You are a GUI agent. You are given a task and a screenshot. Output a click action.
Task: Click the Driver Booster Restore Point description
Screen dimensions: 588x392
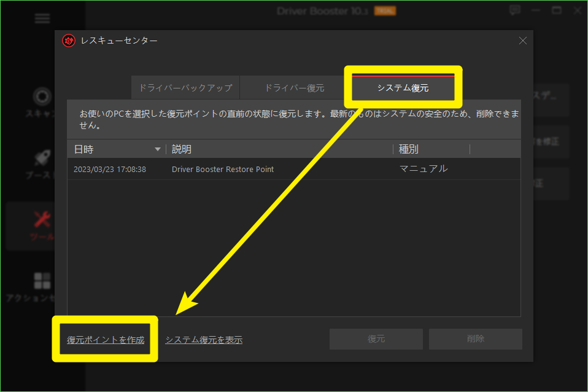click(223, 170)
